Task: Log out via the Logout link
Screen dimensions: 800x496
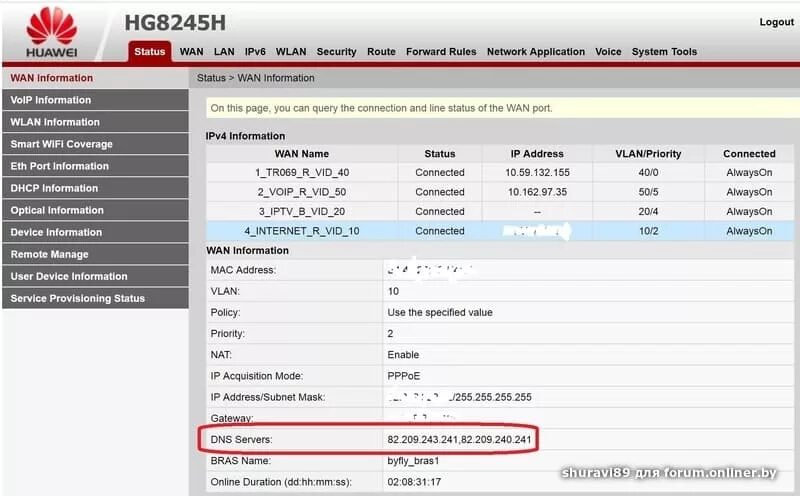Action: tap(776, 22)
